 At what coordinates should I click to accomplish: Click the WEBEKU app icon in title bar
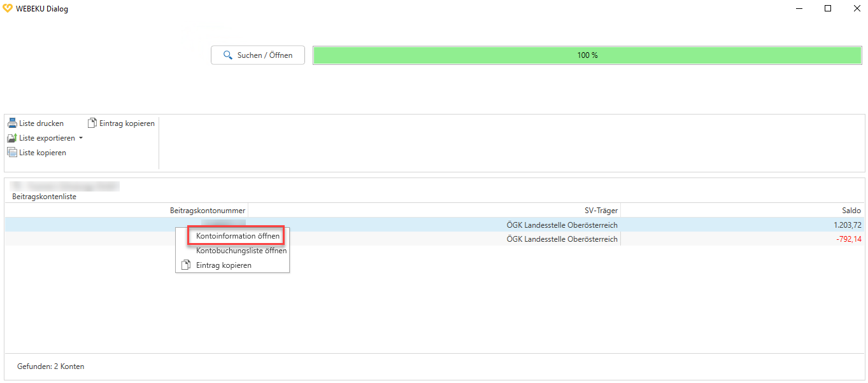8,9
